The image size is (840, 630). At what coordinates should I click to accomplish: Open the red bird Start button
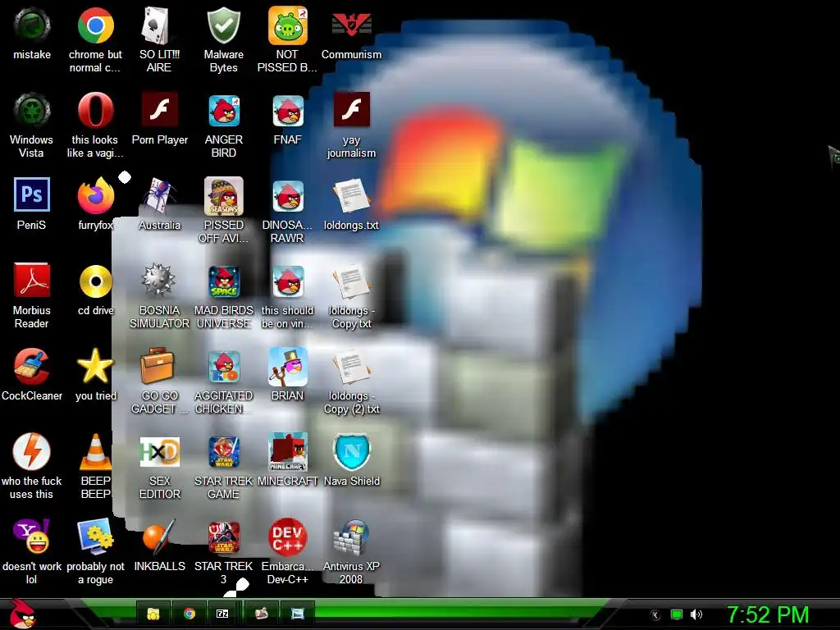(x=21, y=614)
